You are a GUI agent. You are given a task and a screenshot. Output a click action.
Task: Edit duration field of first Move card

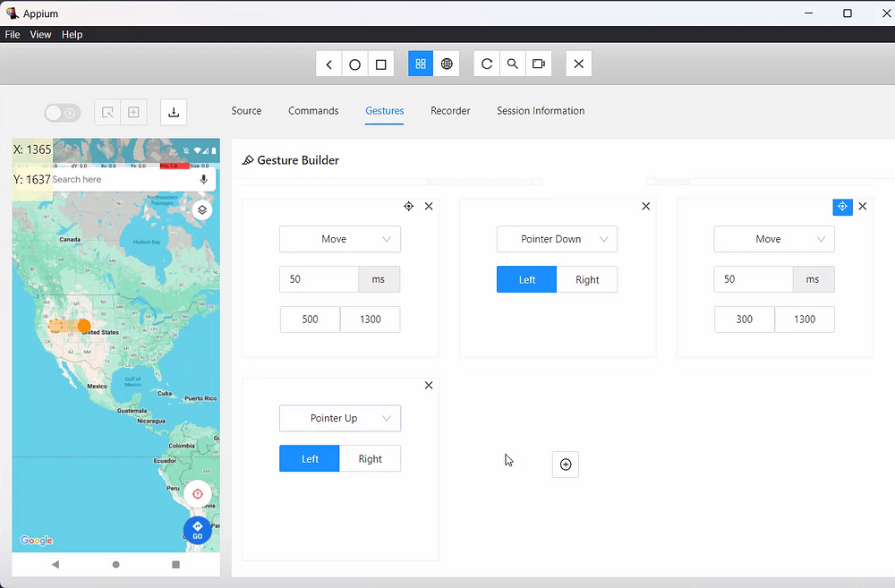[320, 279]
